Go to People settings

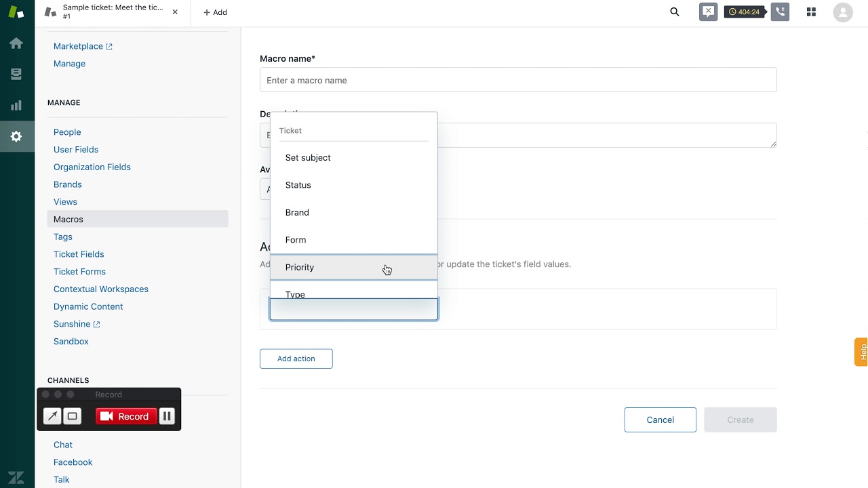[67, 132]
